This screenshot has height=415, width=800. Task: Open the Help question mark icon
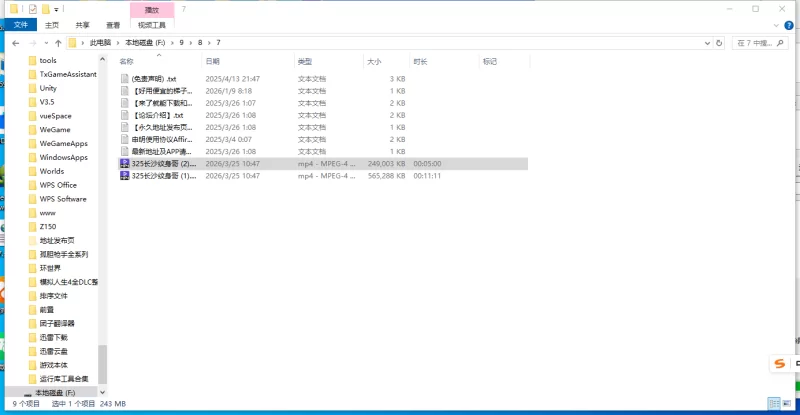click(789, 25)
